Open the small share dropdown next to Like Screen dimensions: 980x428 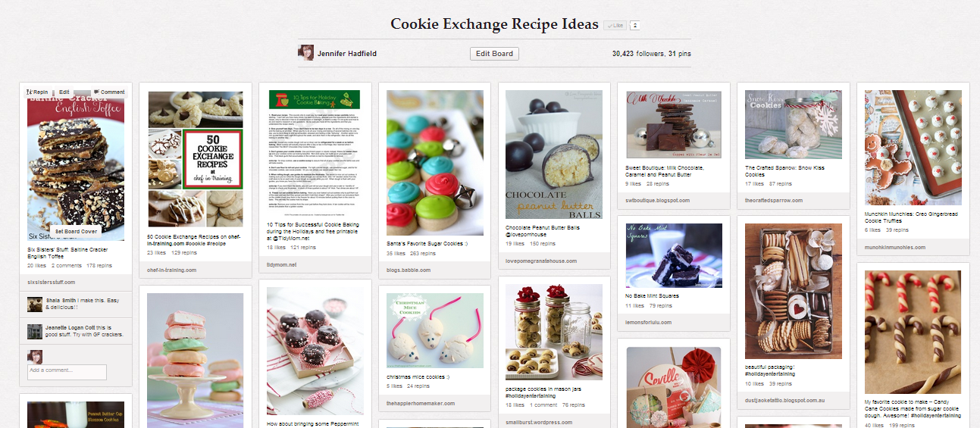click(635, 25)
